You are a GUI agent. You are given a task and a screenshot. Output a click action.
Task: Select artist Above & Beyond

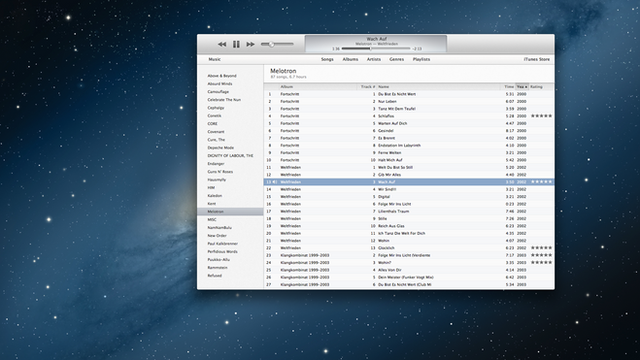[x=222, y=76]
